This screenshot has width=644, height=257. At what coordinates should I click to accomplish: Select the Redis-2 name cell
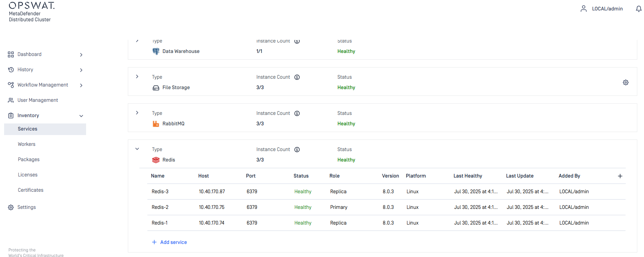[160, 207]
